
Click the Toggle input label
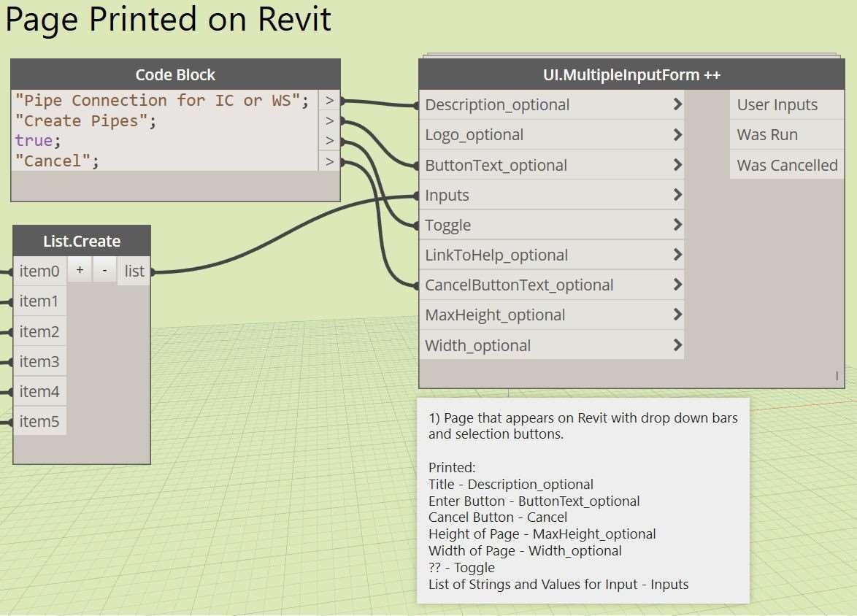[x=448, y=226]
